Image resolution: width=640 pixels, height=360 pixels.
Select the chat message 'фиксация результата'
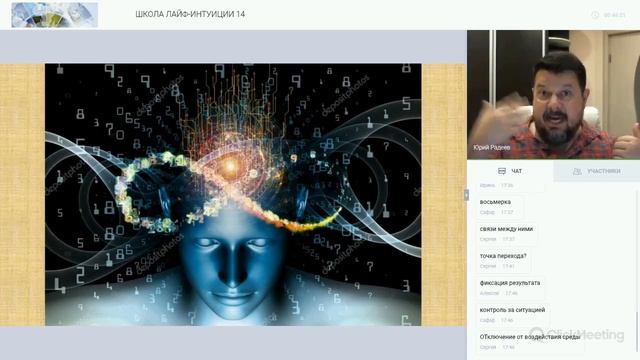(x=510, y=283)
